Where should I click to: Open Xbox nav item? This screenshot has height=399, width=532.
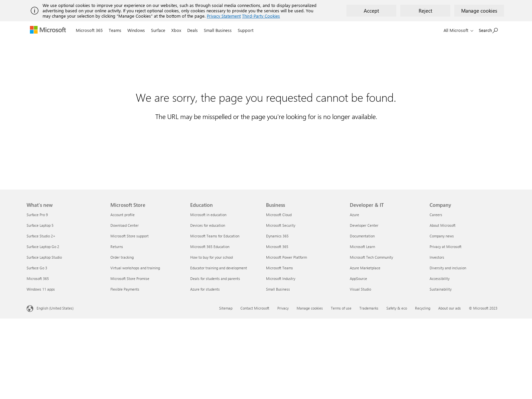[x=176, y=30]
